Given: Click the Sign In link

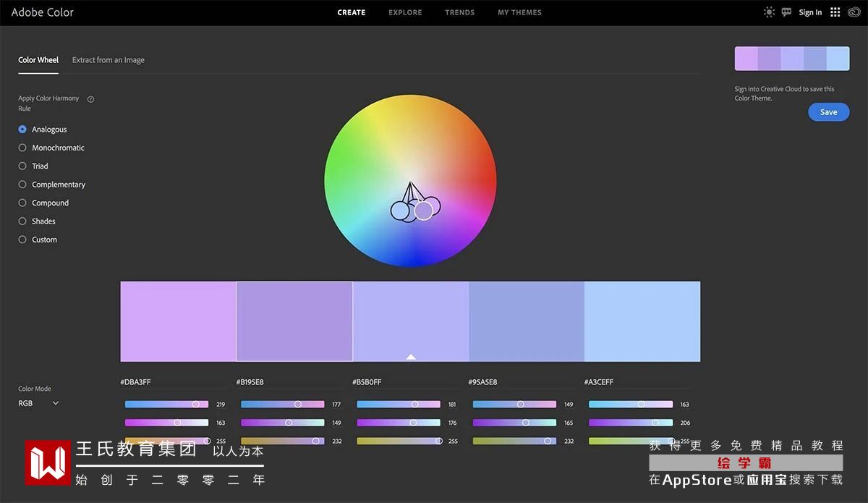Looking at the screenshot, I should tap(810, 12).
